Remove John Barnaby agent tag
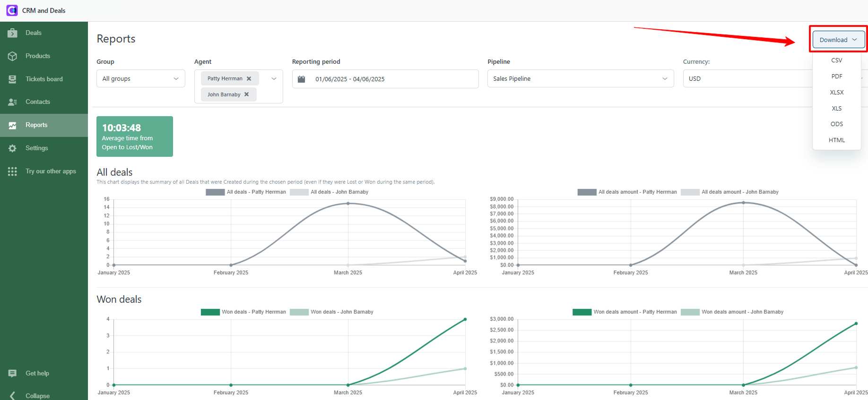Screen dimensions: 868x400 (x=247, y=94)
